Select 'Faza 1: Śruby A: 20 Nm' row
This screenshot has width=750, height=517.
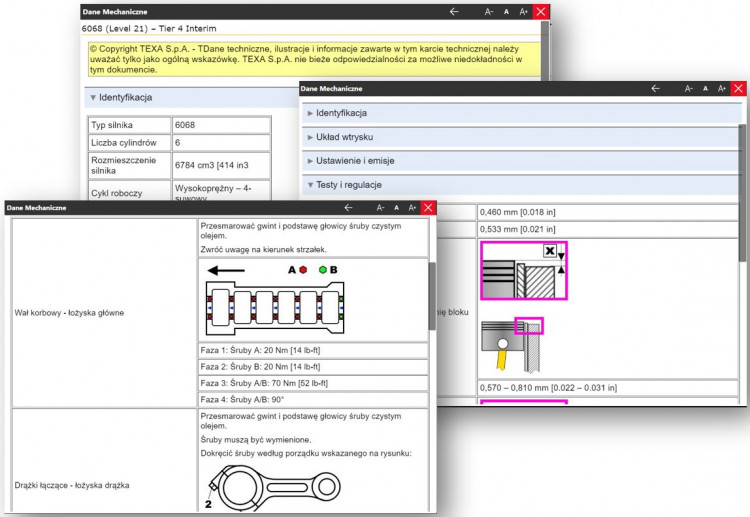pos(313,351)
